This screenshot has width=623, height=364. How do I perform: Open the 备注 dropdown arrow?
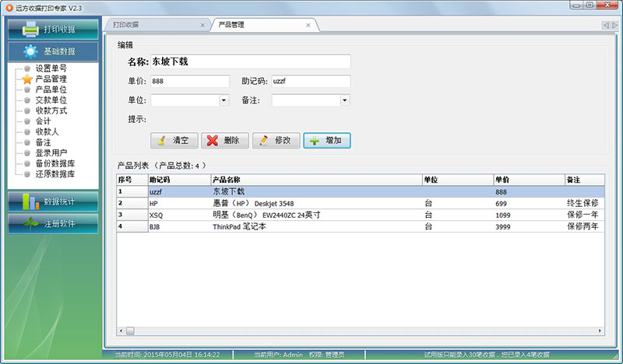tap(345, 100)
